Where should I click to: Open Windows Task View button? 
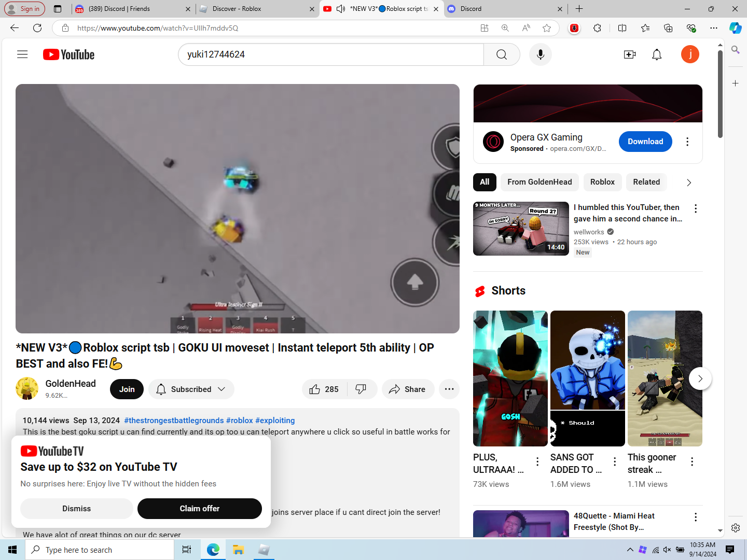187,550
